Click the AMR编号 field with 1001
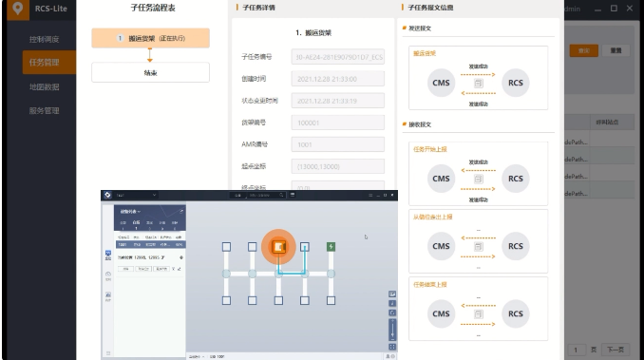The image size is (644, 360). (337, 144)
